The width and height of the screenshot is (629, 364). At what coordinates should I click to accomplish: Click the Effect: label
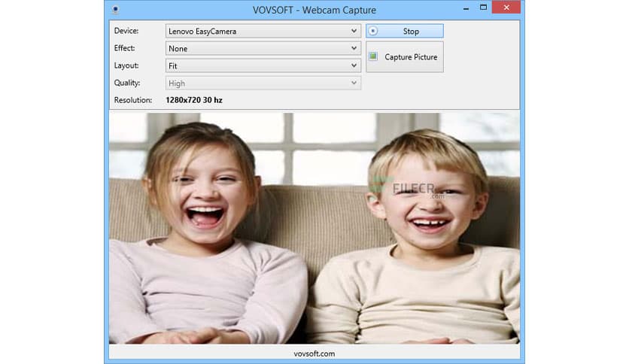124,48
